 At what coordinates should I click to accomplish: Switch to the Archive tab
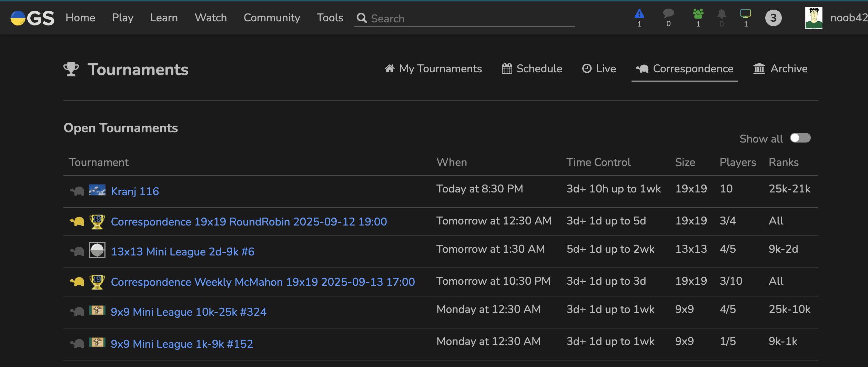point(780,69)
